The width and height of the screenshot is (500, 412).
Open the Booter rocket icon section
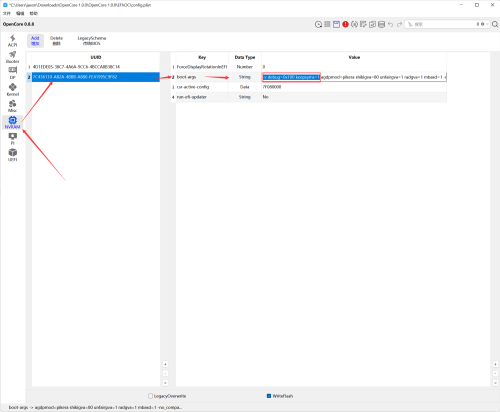click(13, 57)
